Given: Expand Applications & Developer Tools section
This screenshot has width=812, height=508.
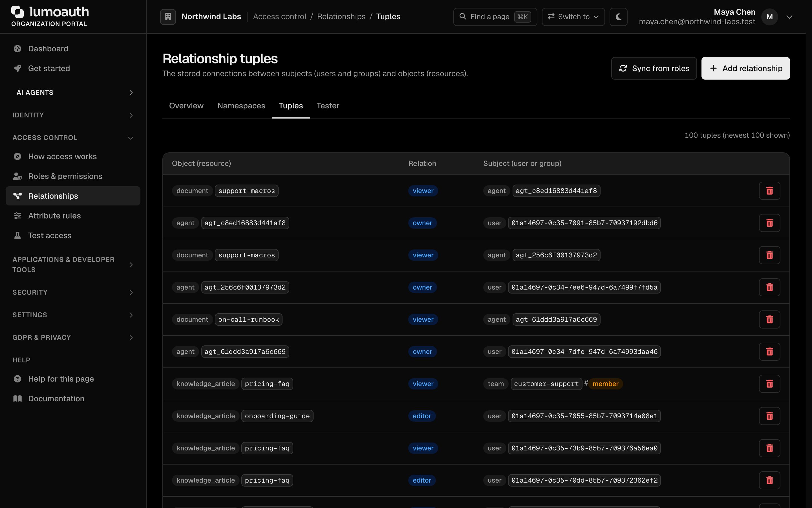Looking at the screenshot, I should (73, 265).
